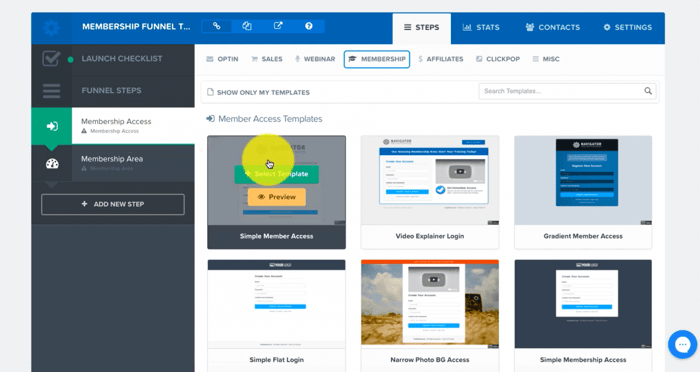
Task: Click the search magnifier icon
Action: [x=648, y=91]
